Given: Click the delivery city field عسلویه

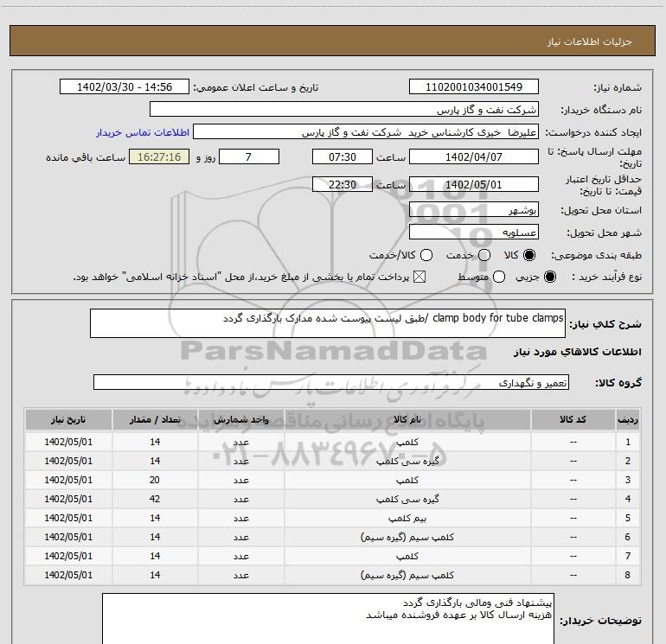Looking at the screenshot, I should (474, 233).
